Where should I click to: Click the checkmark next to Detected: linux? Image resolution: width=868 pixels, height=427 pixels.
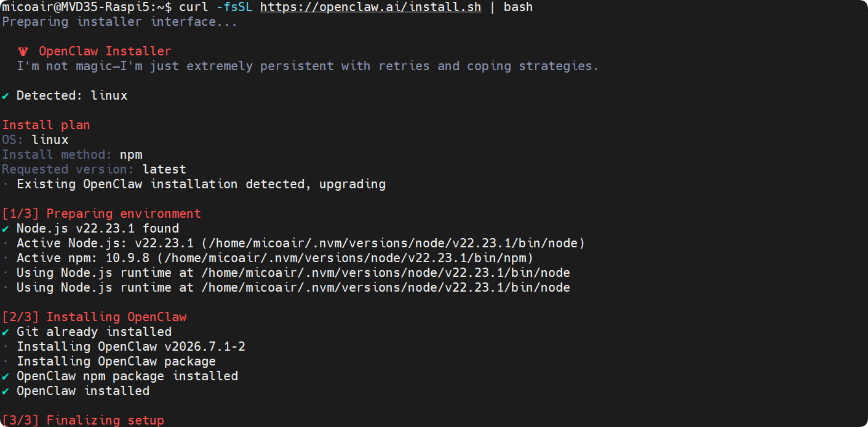(6, 96)
